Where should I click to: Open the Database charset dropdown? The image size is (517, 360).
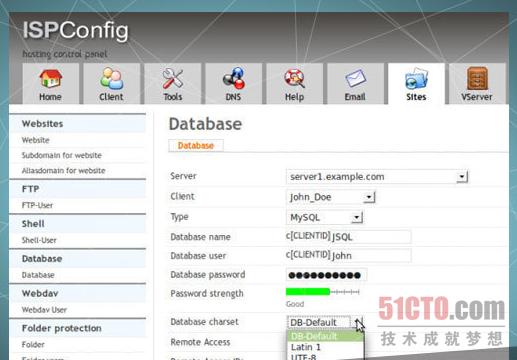coord(325,322)
